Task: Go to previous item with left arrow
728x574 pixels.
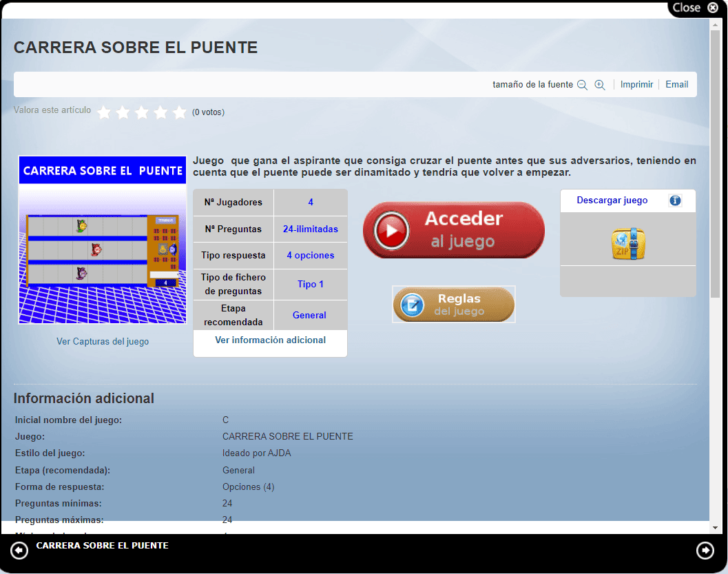Action: [x=19, y=550]
